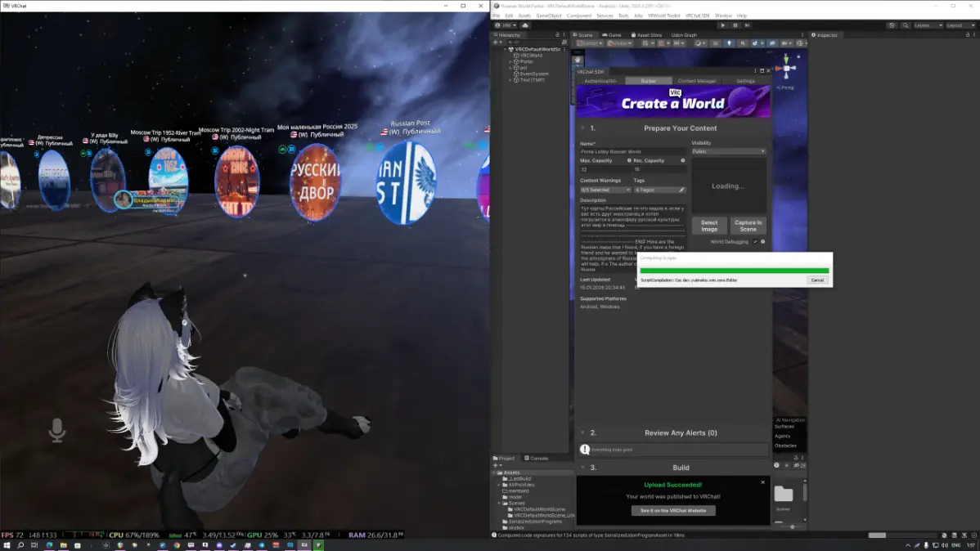This screenshot has height=551, width=980.
Task: Open the VRWorld Toolkit menu
Action: tap(663, 16)
